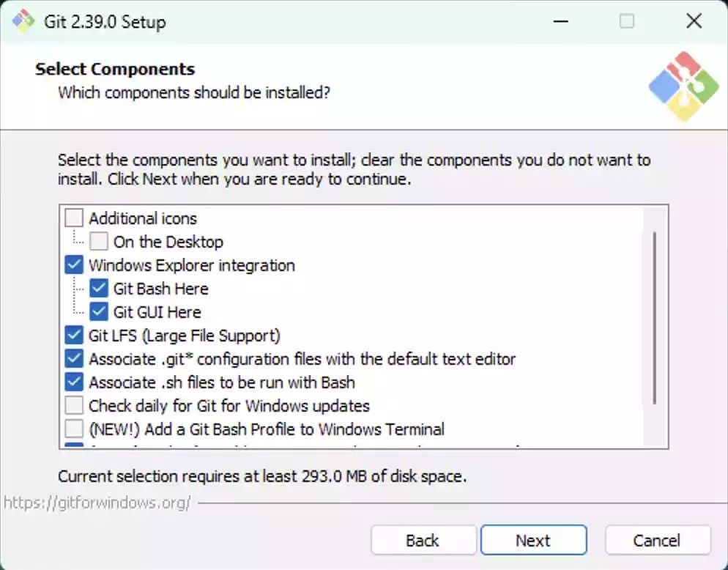Uncheck the Git GUI Here option
The width and height of the screenshot is (728, 570).
pos(99,311)
